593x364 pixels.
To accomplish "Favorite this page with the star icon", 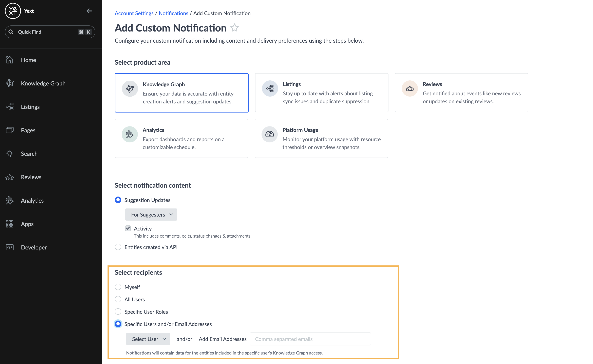I will 234,28.
